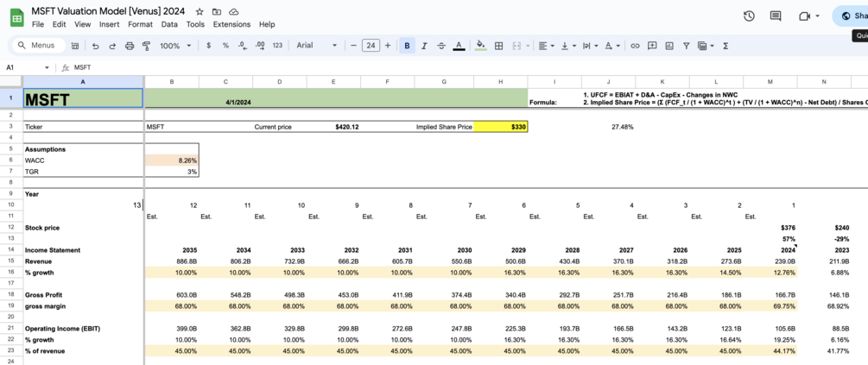
Task: Open the Format menu
Action: point(140,24)
